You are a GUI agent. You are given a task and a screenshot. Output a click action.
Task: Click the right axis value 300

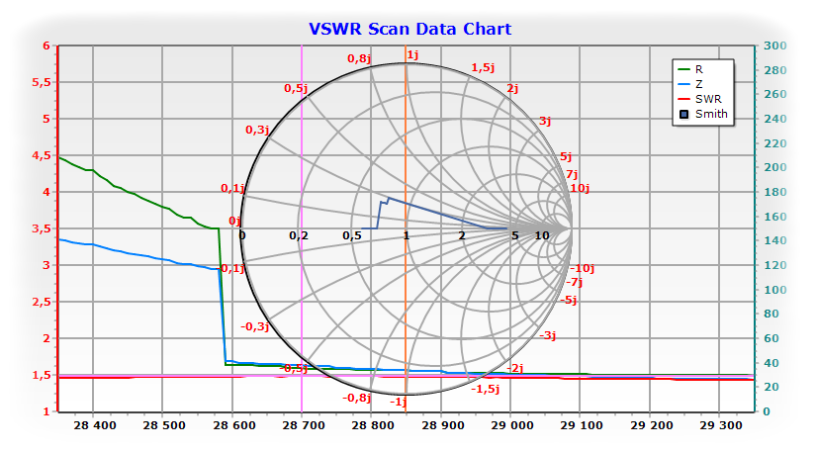tap(775, 46)
